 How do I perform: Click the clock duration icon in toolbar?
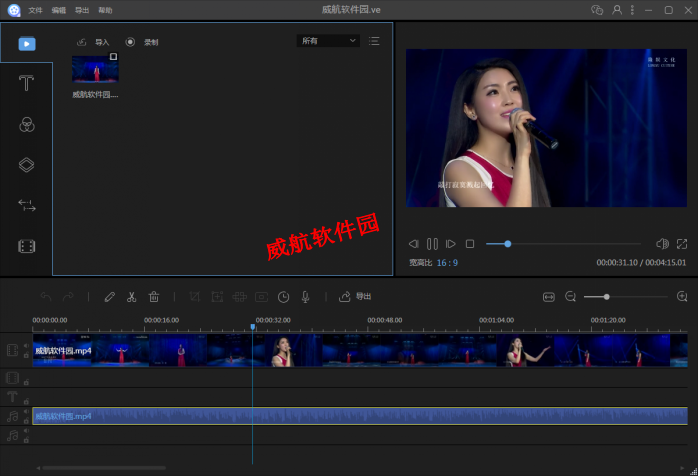(x=284, y=297)
